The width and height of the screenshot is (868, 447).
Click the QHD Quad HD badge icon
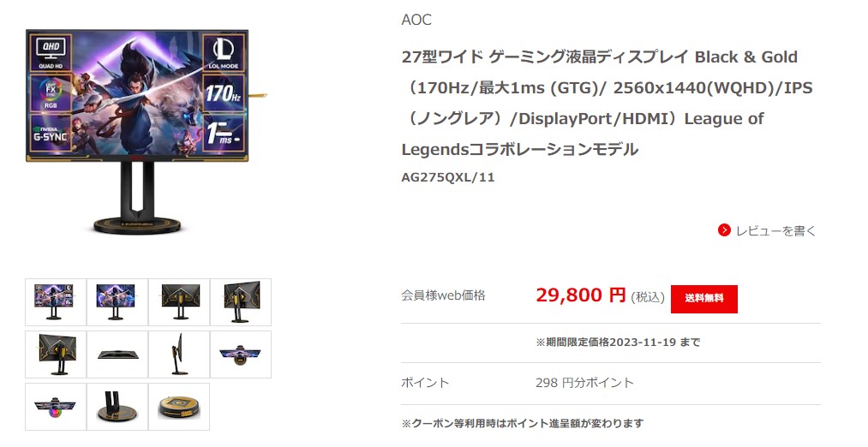(51, 53)
